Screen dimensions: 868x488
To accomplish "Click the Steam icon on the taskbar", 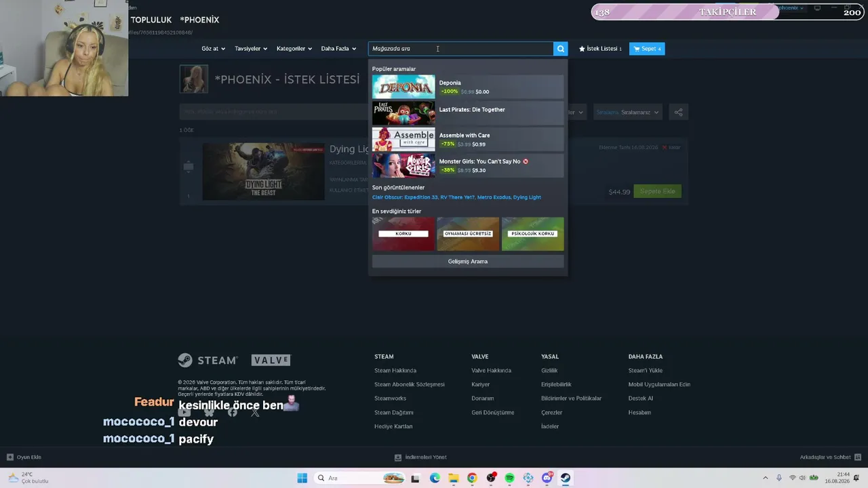I will pos(566,478).
